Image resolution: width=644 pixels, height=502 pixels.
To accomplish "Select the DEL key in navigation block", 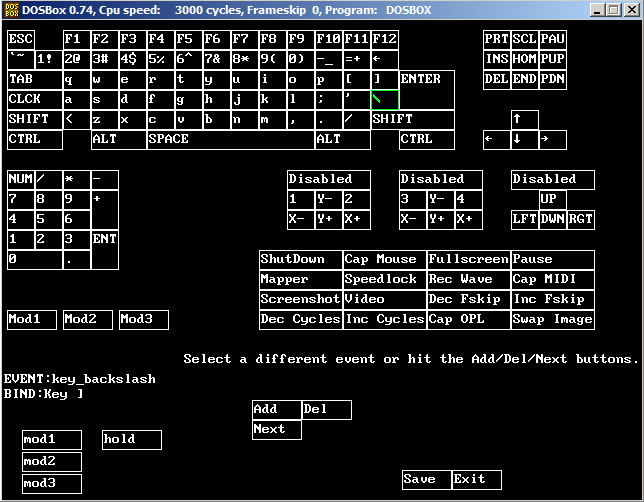I will (x=497, y=79).
